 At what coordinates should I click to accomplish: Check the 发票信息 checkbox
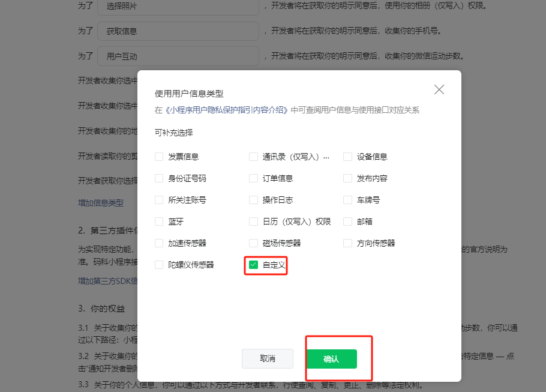[x=159, y=157]
